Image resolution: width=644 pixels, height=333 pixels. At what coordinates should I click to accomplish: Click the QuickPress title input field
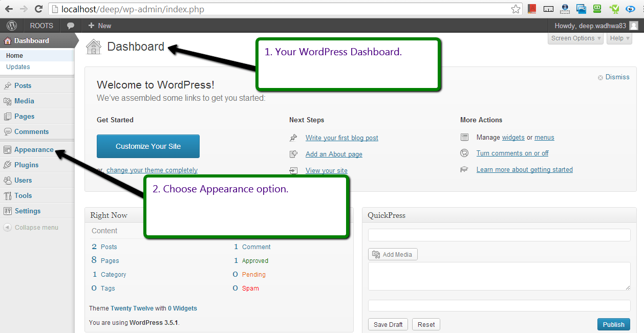[x=499, y=235]
